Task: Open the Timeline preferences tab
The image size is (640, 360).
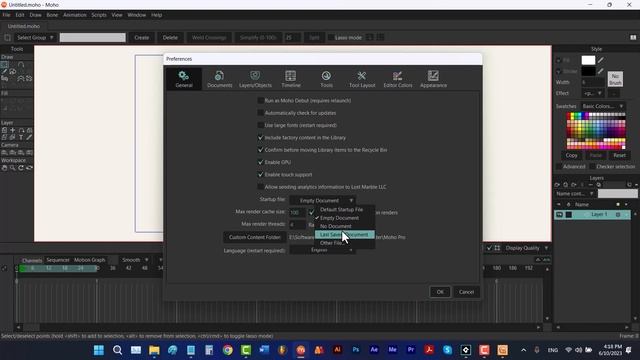Action: (291, 79)
